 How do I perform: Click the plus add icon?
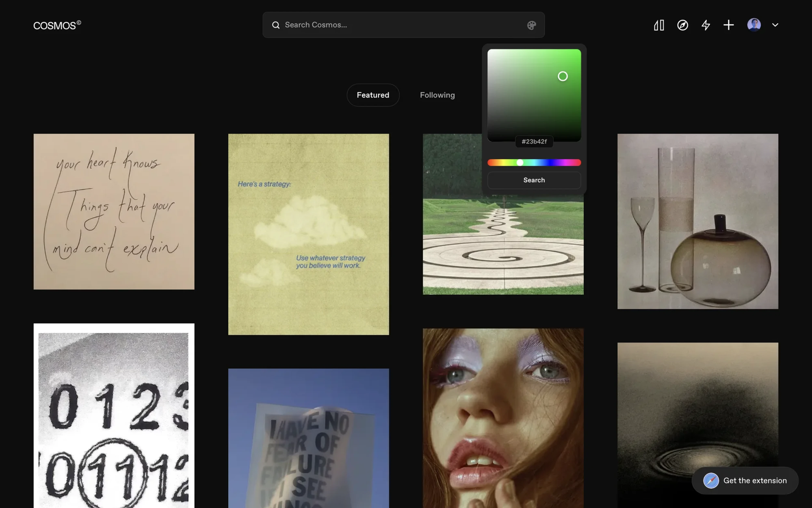click(x=728, y=25)
